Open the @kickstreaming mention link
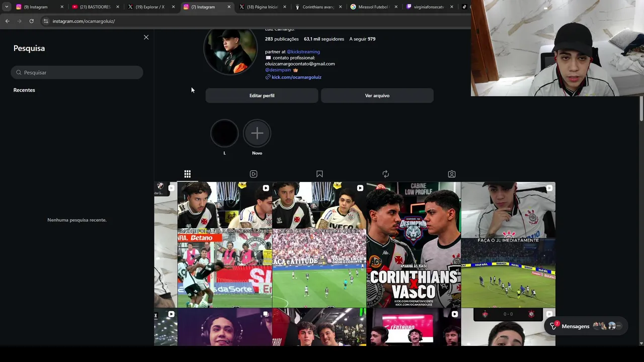This screenshot has width=644, height=362. tap(303, 52)
